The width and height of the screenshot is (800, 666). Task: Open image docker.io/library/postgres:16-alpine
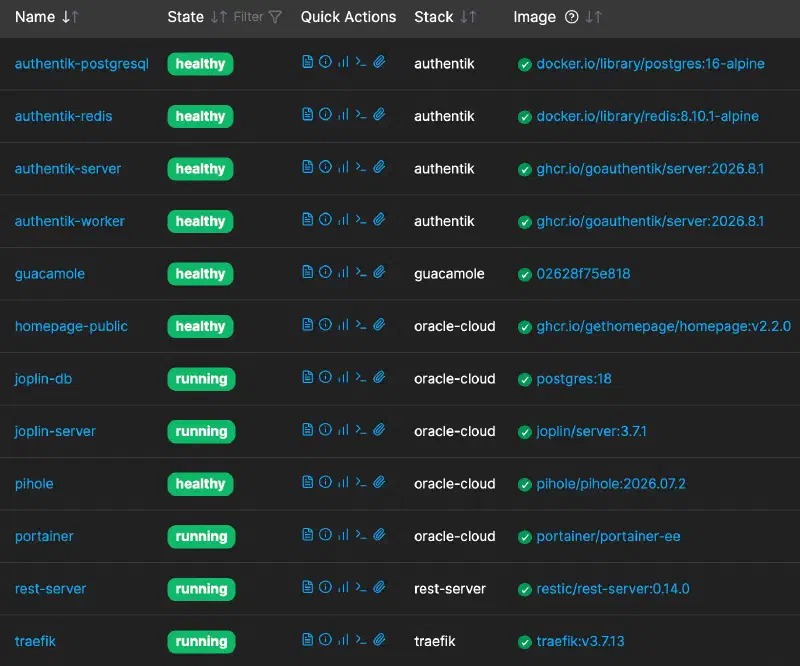click(650, 64)
